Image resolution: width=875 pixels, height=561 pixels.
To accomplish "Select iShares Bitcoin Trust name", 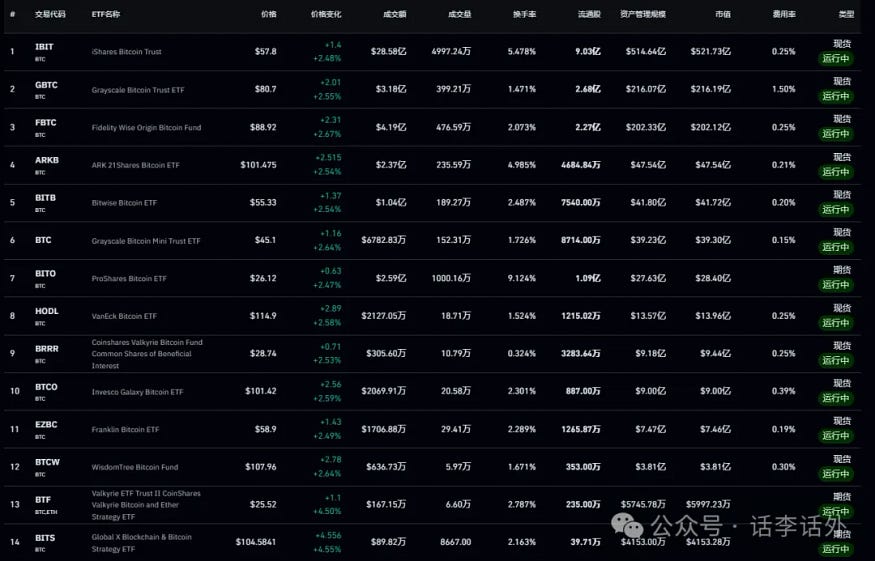I will (x=126, y=51).
